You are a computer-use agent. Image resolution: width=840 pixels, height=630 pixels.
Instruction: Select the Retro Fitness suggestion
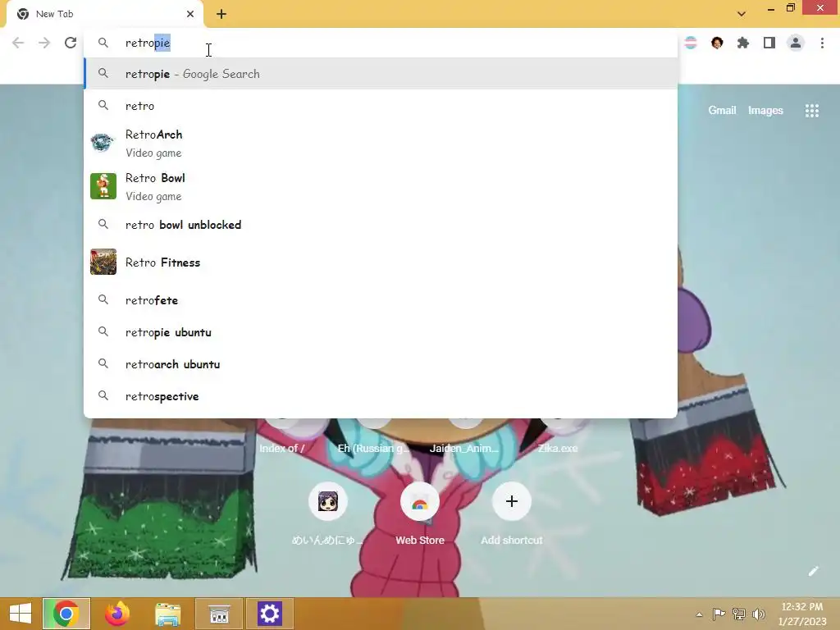tap(381, 262)
